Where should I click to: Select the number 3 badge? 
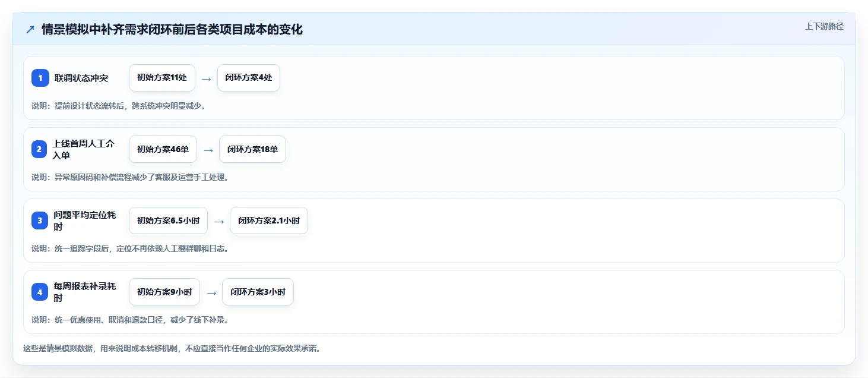40,220
